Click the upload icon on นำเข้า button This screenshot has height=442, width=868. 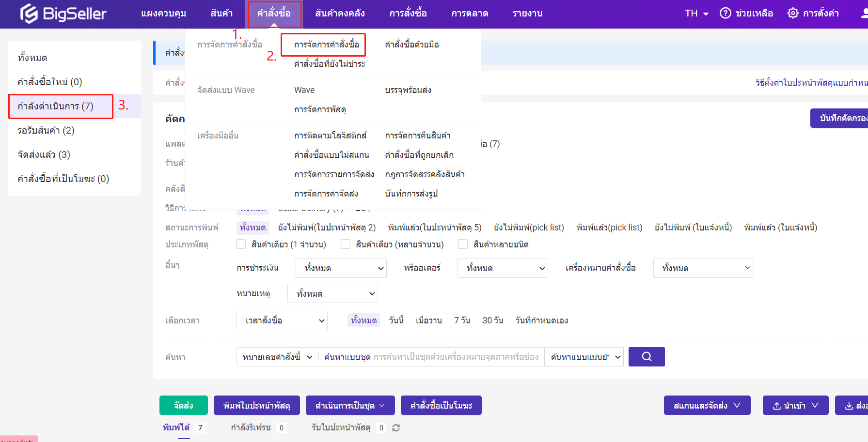coord(776,406)
